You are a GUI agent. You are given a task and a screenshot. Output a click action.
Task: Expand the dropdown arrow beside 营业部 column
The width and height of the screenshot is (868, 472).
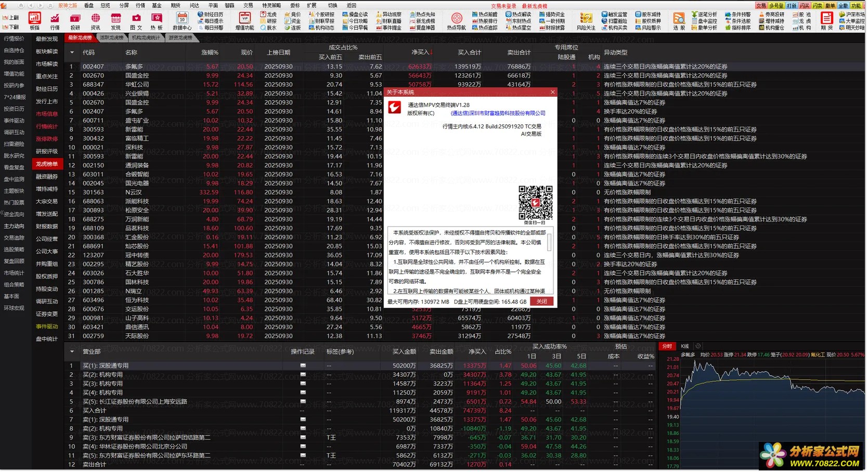click(x=72, y=352)
